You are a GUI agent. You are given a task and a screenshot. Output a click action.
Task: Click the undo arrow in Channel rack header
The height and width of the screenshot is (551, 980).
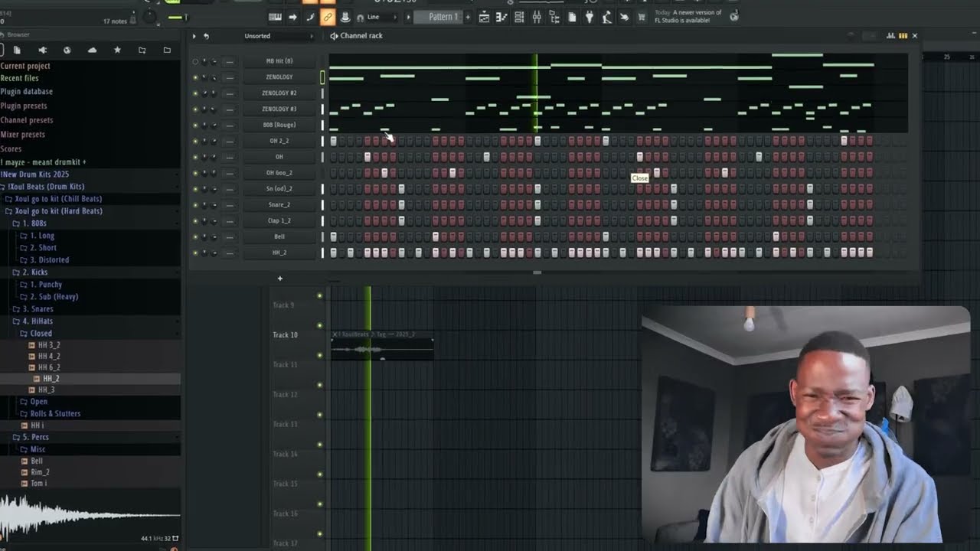[206, 36]
